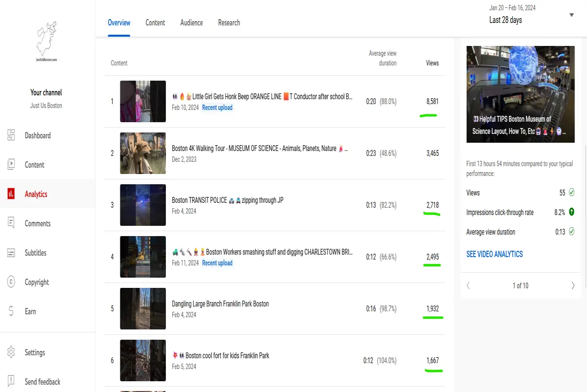Click Helpful TIPS Boston Museum of Science card image

[x=520, y=94]
